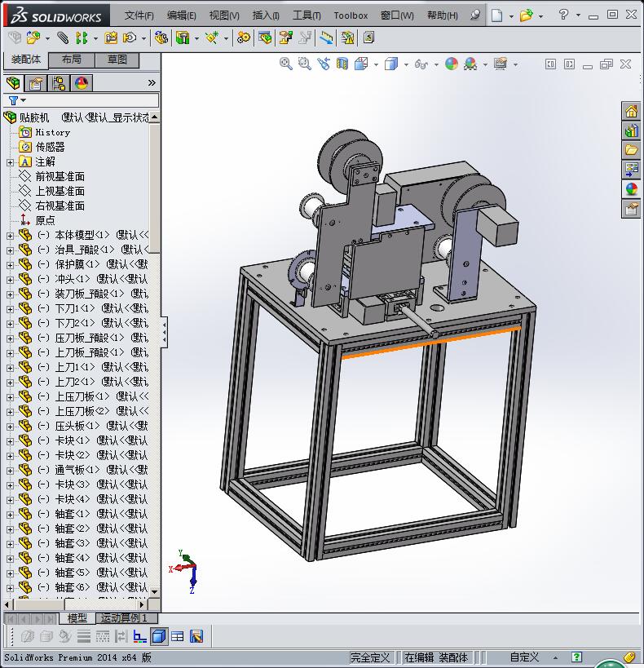The width and height of the screenshot is (644, 668).
Task: Click the tree filter funnel icon
Action: pyautogui.click(x=13, y=100)
